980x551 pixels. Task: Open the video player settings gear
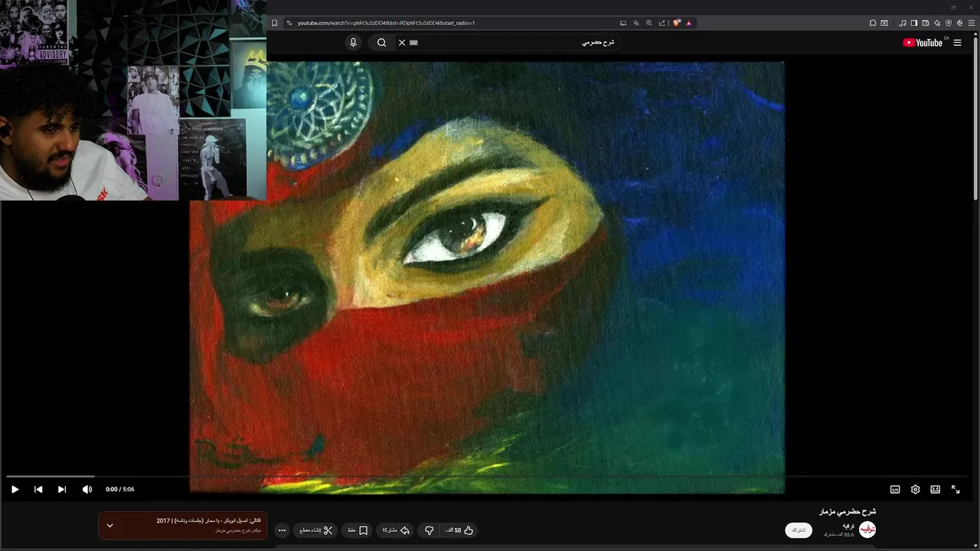click(x=915, y=489)
